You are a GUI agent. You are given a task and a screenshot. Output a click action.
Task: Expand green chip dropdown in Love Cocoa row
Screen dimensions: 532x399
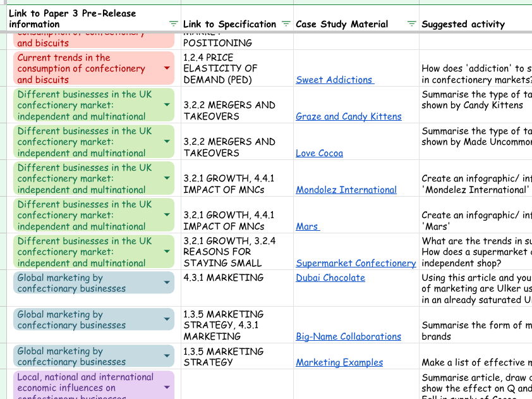tap(167, 142)
